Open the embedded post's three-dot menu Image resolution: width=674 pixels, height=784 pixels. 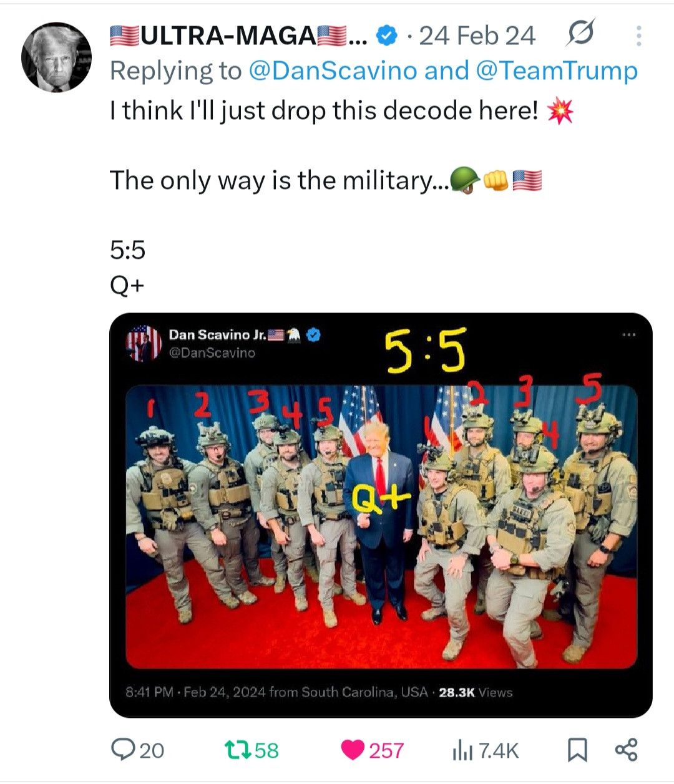pyautogui.click(x=628, y=335)
